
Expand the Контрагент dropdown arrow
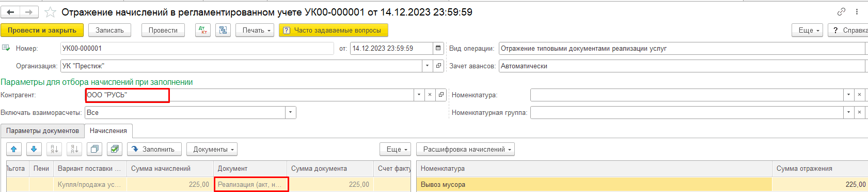click(x=419, y=95)
